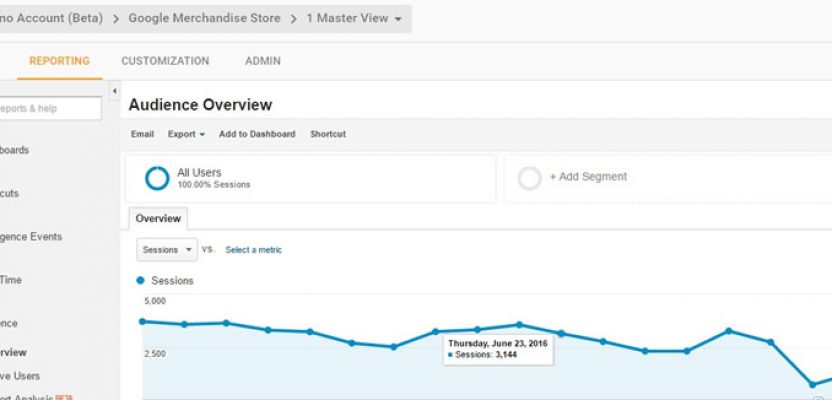Viewport: 832px width, 400px height.
Task: Open Intelligence Events in the sidebar
Action: pyautogui.click(x=31, y=237)
